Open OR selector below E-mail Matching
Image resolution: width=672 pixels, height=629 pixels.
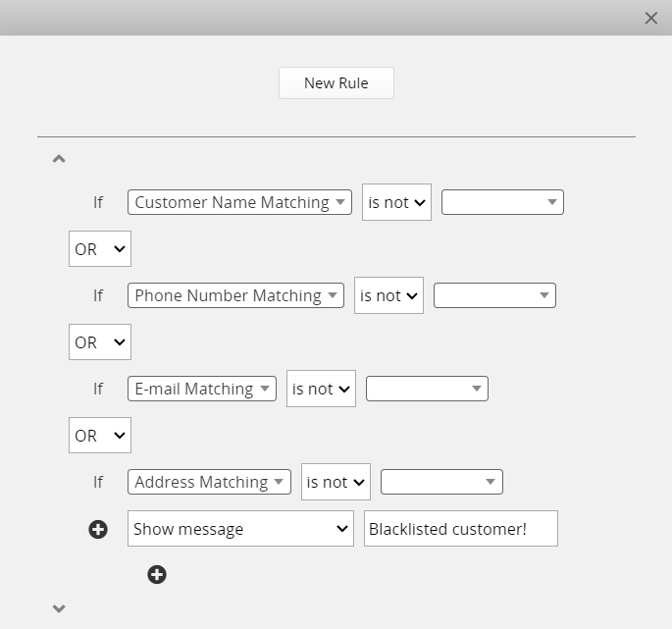(x=100, y=436)
